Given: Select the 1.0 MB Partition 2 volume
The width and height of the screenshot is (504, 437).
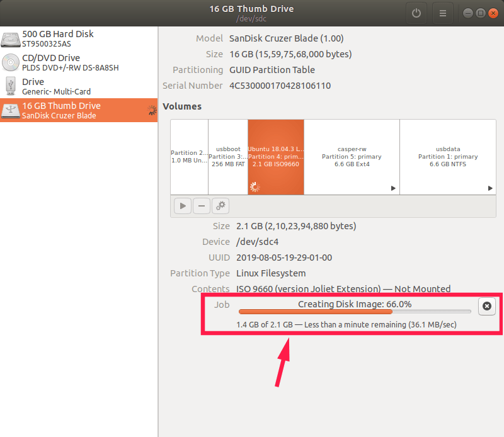Looking at the screenshot, I should click(x=189, y=157).
